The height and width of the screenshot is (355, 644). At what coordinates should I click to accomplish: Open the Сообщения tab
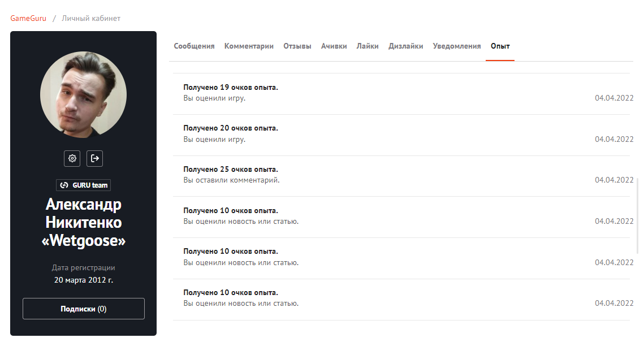pyautogui.click(x=194, y=46)
